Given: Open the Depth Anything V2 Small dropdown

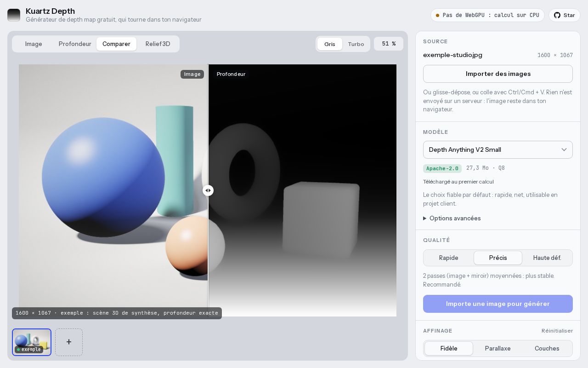Looking at the screenshot, I should click(498, 149).
